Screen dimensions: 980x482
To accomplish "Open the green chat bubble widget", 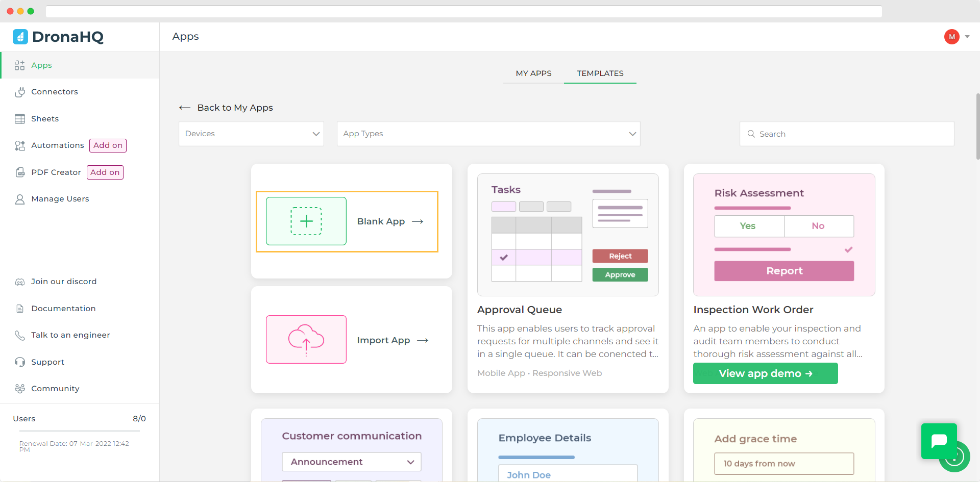I will pos(939,441).
